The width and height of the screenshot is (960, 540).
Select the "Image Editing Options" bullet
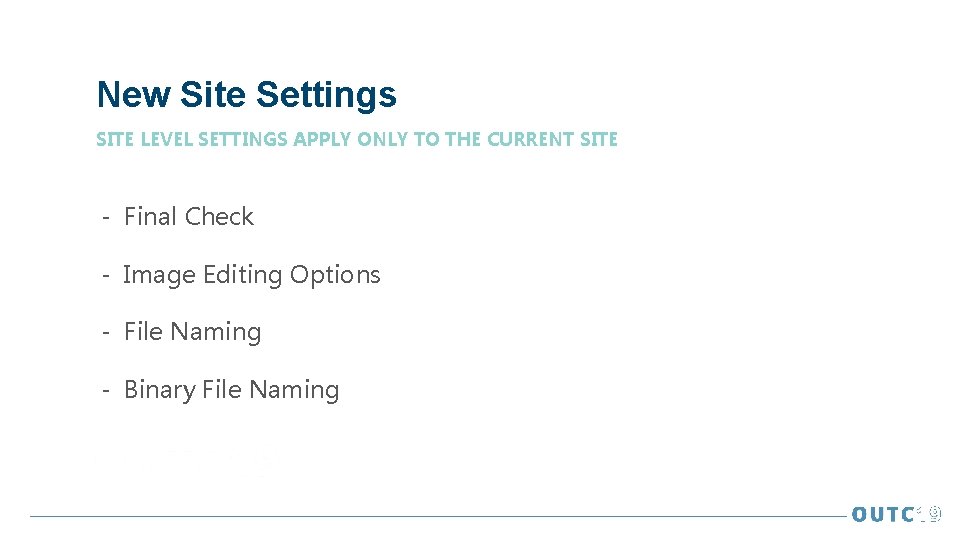[251, 275]
